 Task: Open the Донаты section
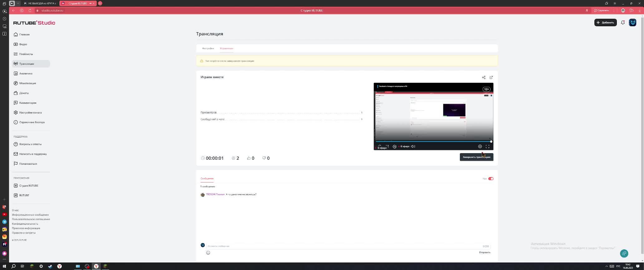point(31,93)
